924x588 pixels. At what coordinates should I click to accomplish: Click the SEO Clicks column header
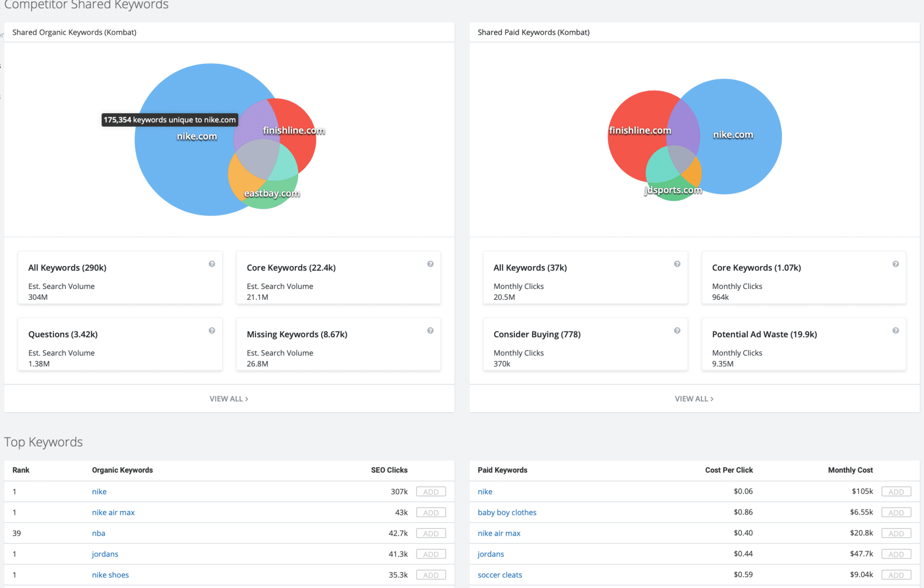[389, 470]
